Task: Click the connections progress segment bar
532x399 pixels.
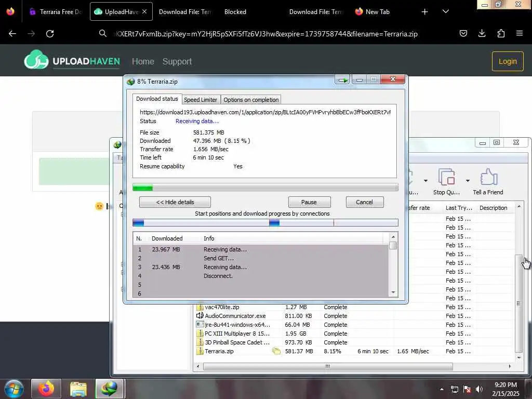Action: [265, 222]
